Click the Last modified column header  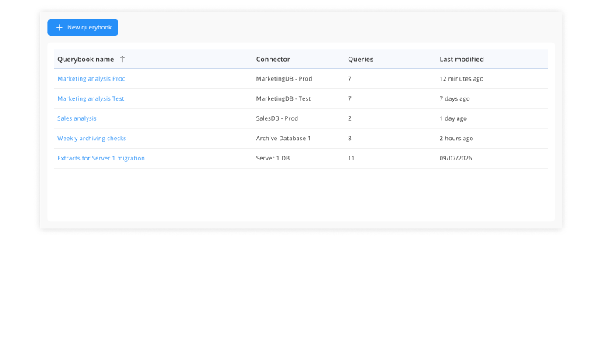point(462,60)
